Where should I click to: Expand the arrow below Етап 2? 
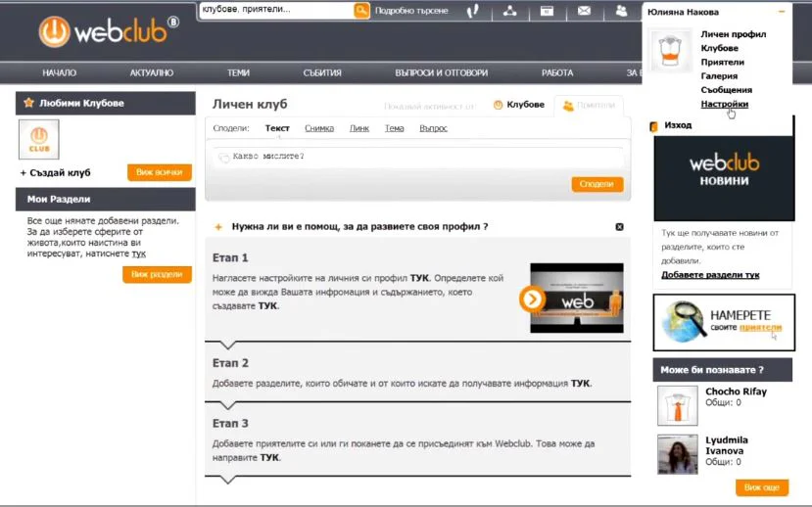click(228, 405)
